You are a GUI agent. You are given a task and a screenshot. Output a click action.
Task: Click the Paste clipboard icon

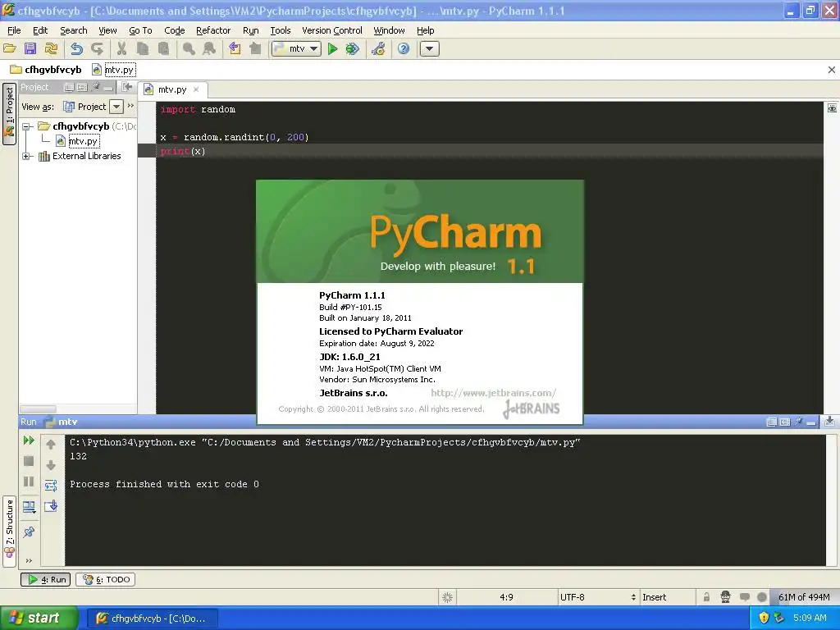pos(163,48)
